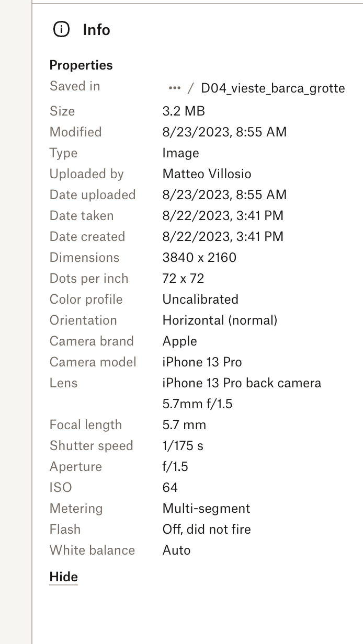This screenshot has width=363, height=644.
Task: Click the Info circle icon
Action: pos(61,30)
